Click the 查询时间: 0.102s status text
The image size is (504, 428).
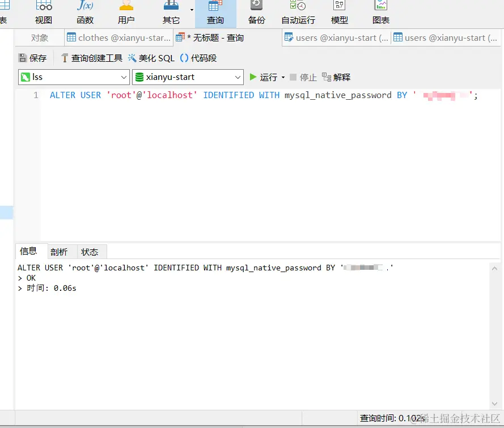[392, 418]
